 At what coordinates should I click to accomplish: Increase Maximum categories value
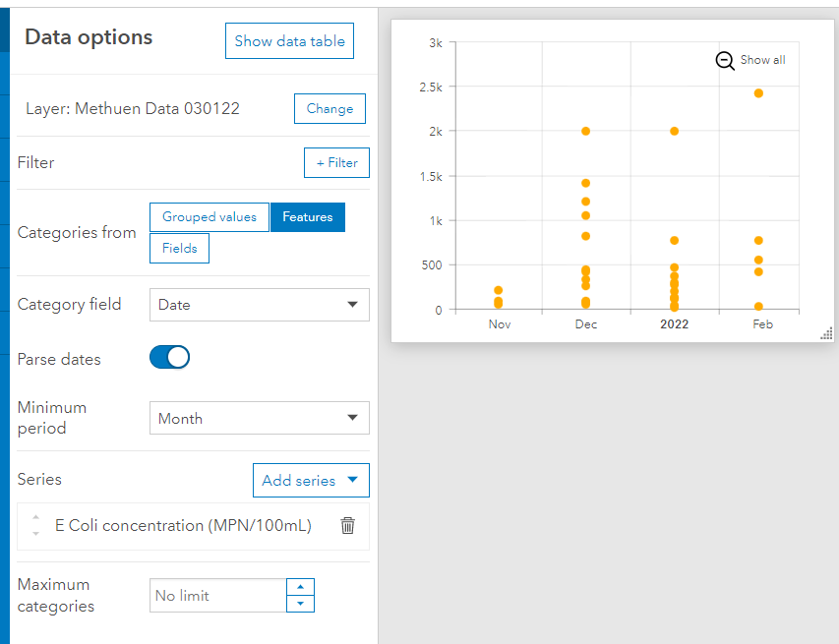coord(300,586)
